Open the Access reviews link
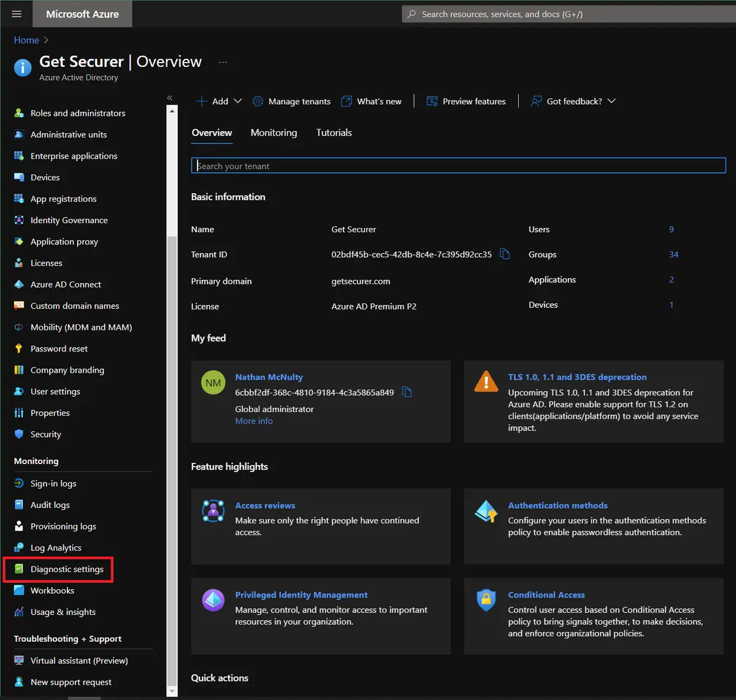 click(x=265, y=505)
